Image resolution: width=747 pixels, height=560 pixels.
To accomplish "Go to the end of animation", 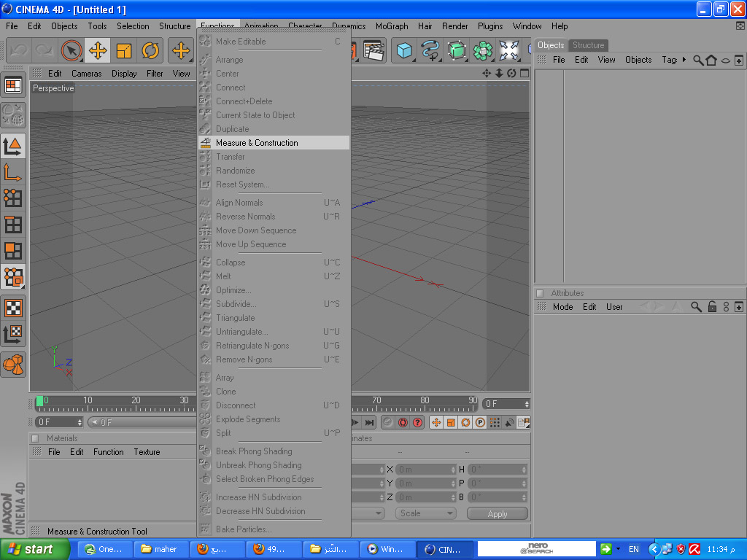I will click(x=370, y=422).
